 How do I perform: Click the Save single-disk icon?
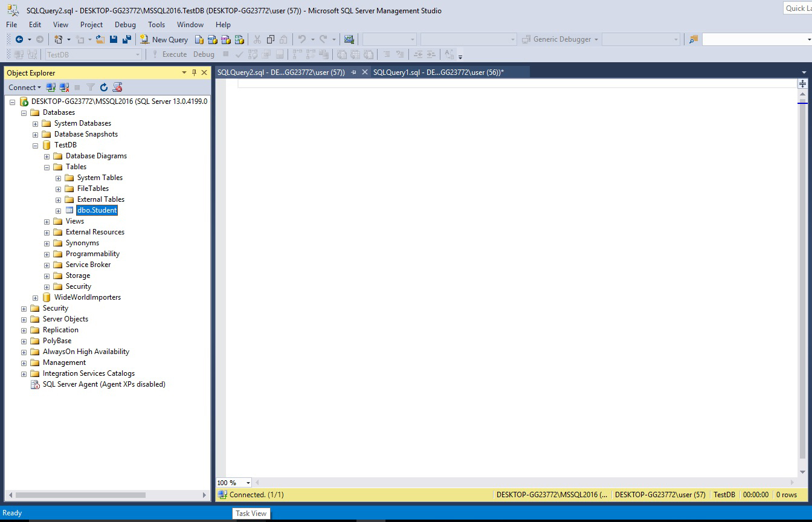114,39
